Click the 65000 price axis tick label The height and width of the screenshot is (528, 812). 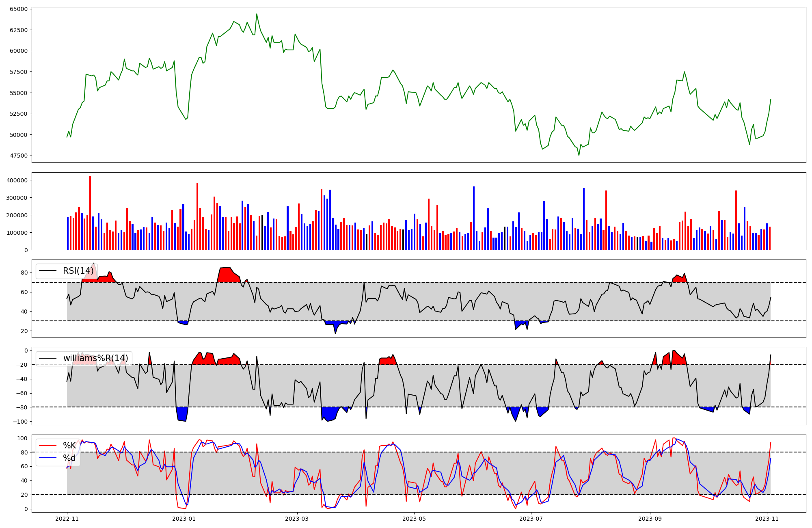point(18,9)
